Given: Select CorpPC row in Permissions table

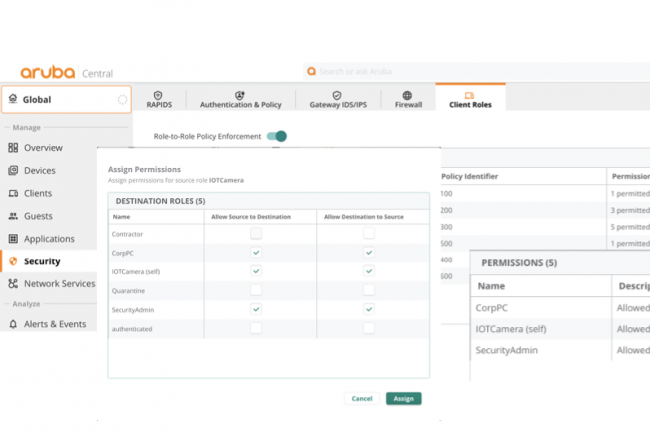Looking at the screenshot, I should coord(540,310).
